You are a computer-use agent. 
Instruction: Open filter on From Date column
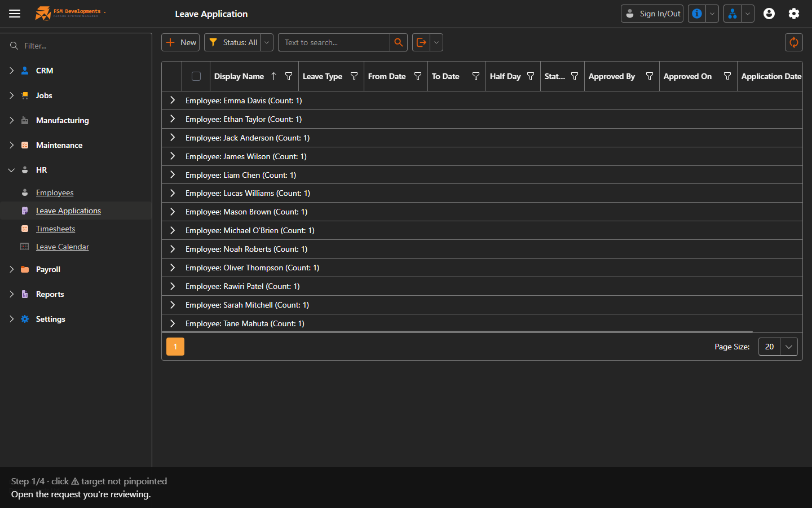coord(418,76)
